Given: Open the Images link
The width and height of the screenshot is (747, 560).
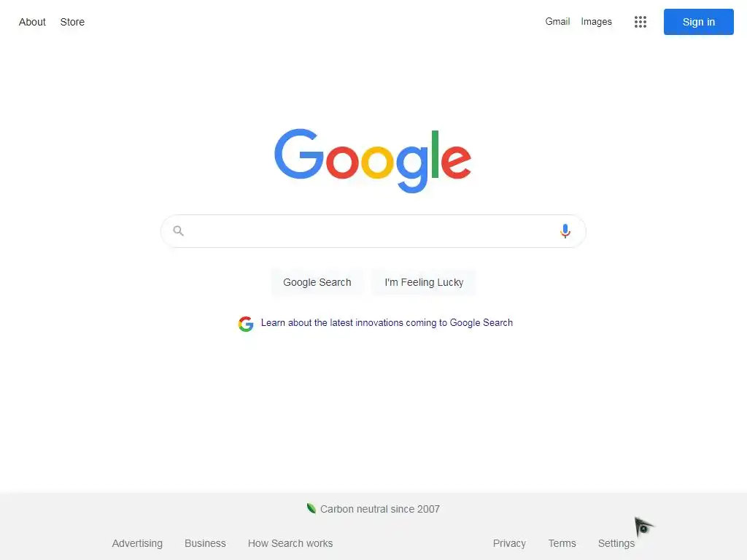Looking at the screenshot, I should [x=596, y=21].
